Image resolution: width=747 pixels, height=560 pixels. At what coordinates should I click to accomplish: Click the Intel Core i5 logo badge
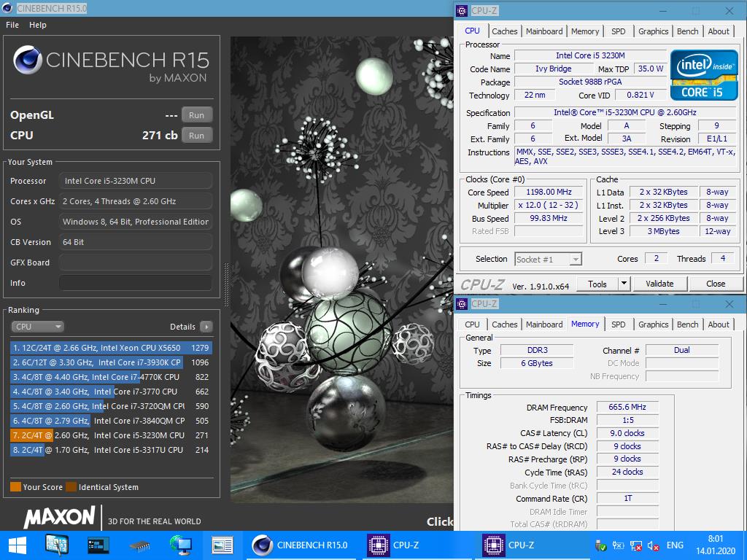tap(704, 75)
